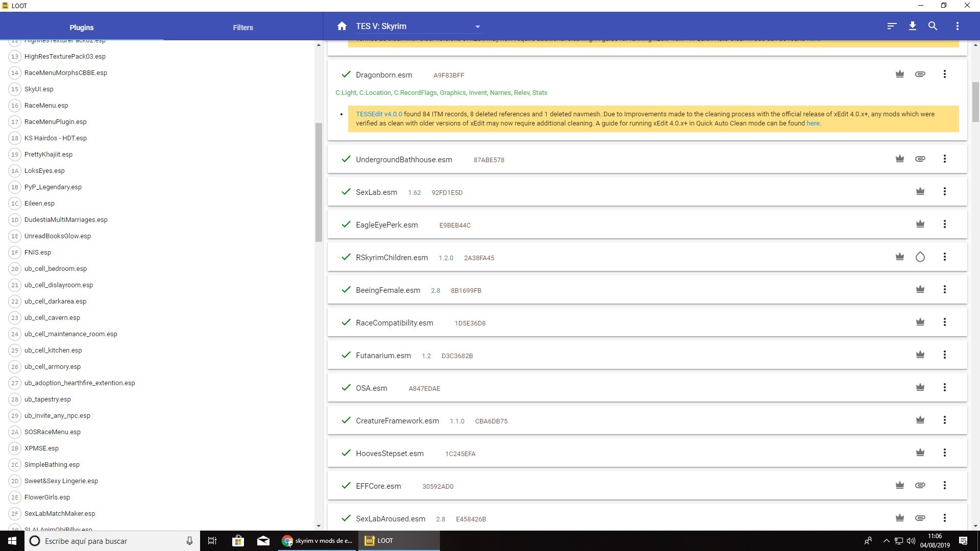Screen dimensions: 980x551
Task: Open Mail app from the taskbar
Action: 263,541
